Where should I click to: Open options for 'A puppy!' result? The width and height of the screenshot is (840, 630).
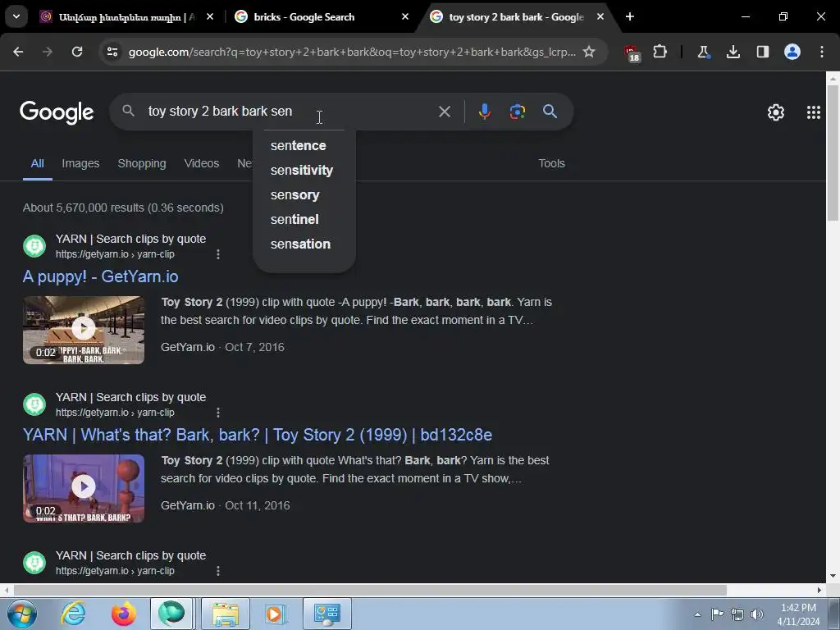(x=218, y=254)
